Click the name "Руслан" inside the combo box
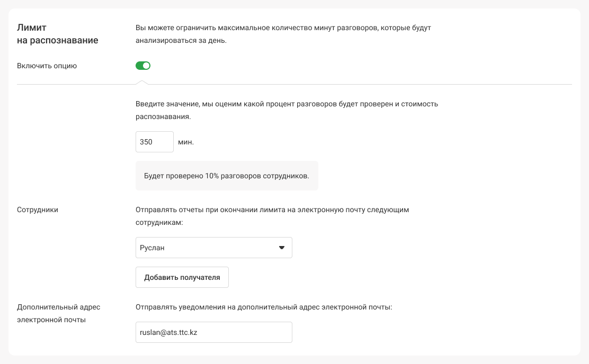The width and height of the screenshot is (589, 364). pos(152,248)
